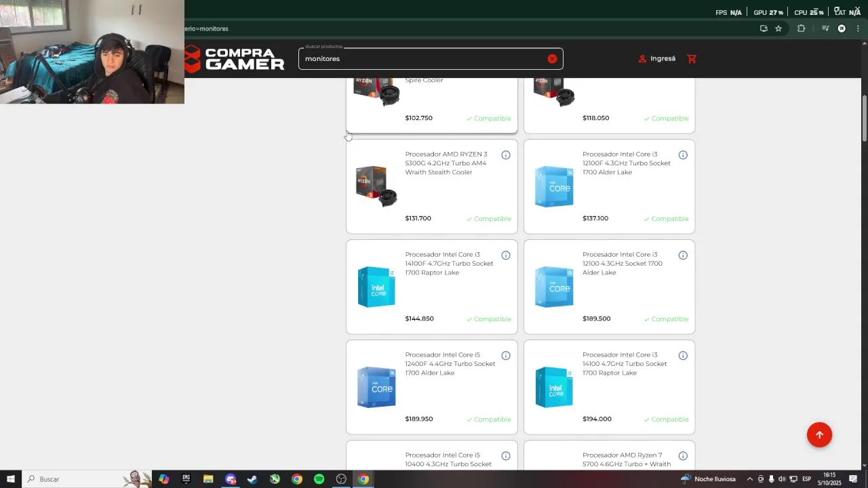Launch Epic Games from taskbar
This screenshot has width=868, height=488.
click(186, 479)
